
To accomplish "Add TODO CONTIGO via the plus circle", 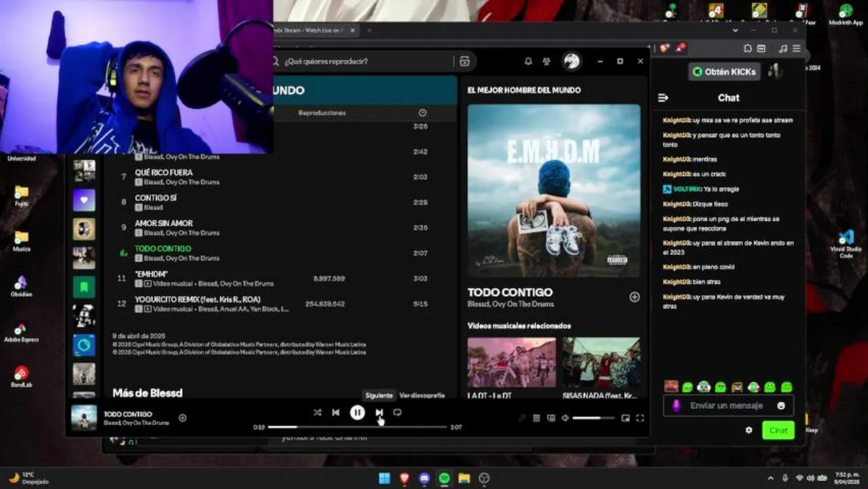I will [x=634, y=297].
